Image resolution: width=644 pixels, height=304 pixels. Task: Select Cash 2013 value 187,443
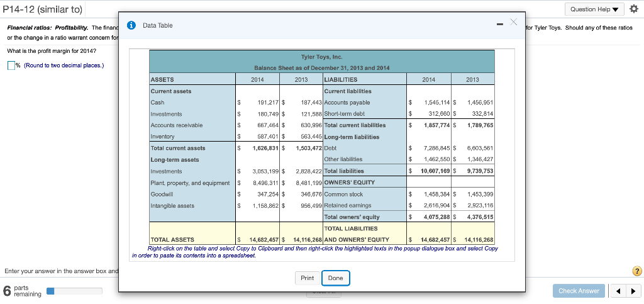(311, 103)
